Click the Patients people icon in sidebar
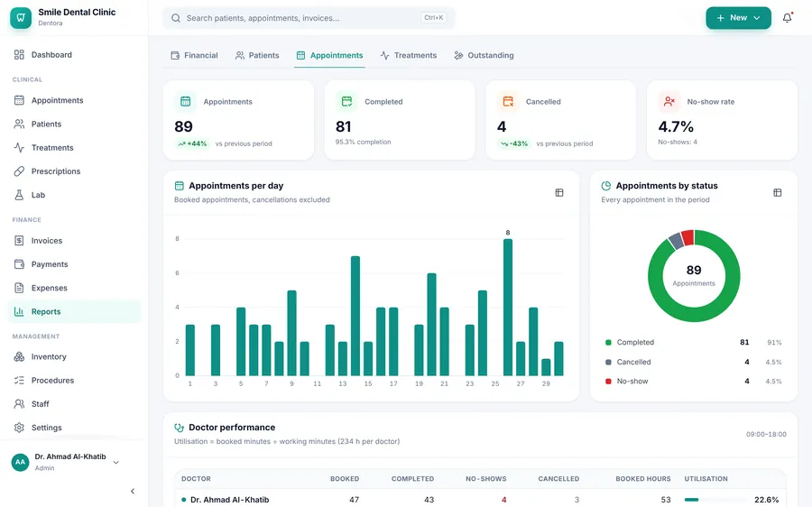This screenshot has height=507, width=812. tap(19, 124)
